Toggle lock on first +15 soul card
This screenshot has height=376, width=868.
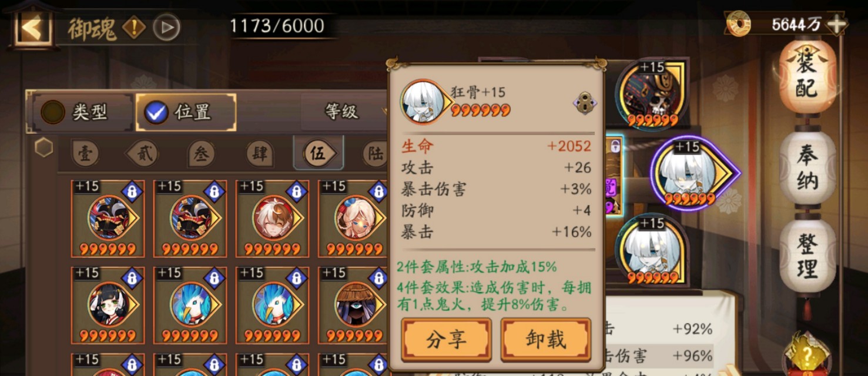[132, 192]
